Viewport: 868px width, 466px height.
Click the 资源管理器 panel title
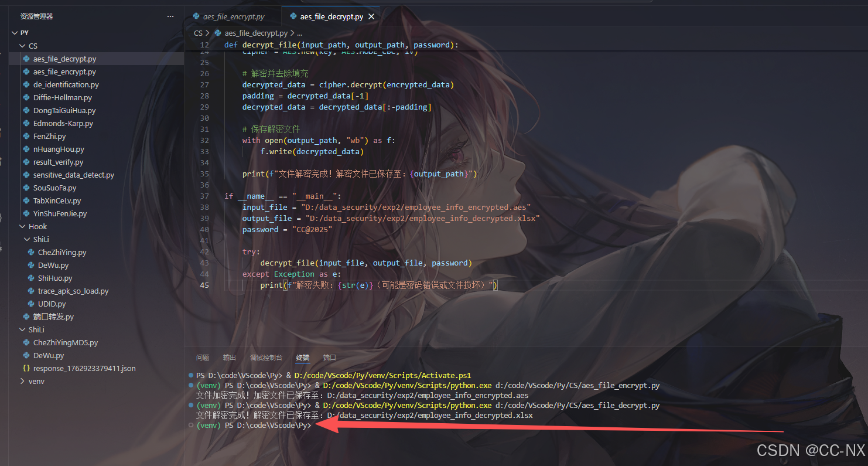36,16
